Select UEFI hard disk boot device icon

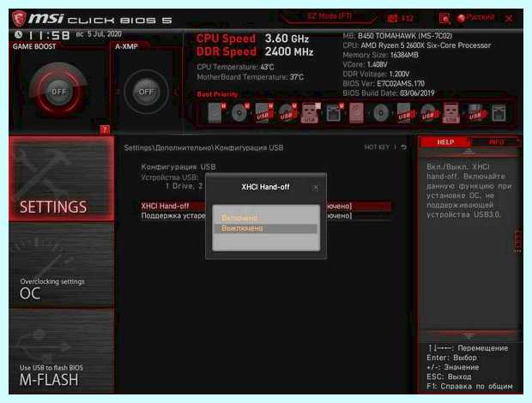click(x=216, y=113)
